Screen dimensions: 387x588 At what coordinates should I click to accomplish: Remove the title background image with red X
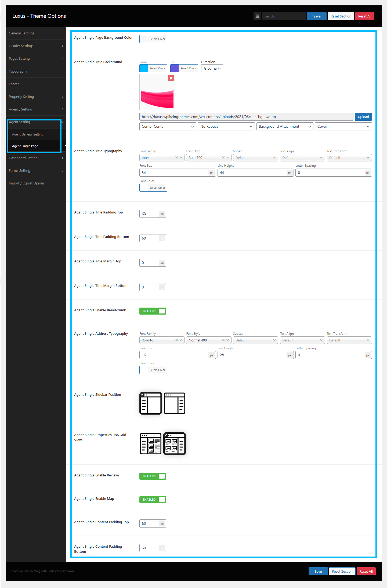(x=171, y=78)
